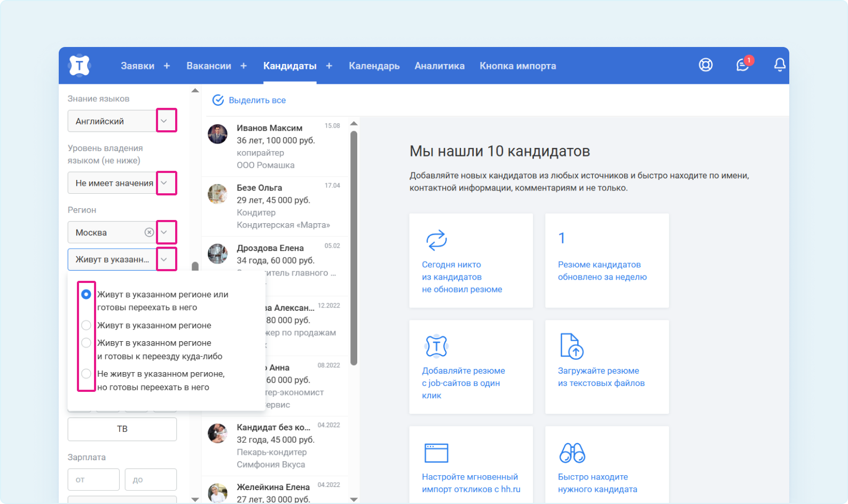
Task: Select the «Живут в указанном регионе» radio option
Action: point(86,325)
